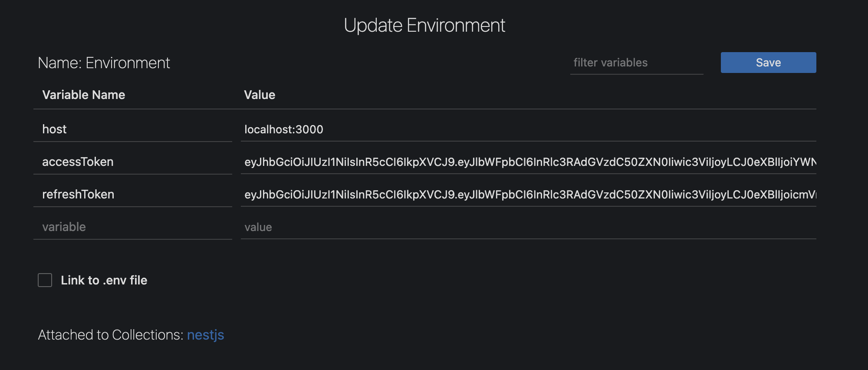The height and width of the screenshot is (370, 868).
Task: Click the Save button
Action: 768,63
